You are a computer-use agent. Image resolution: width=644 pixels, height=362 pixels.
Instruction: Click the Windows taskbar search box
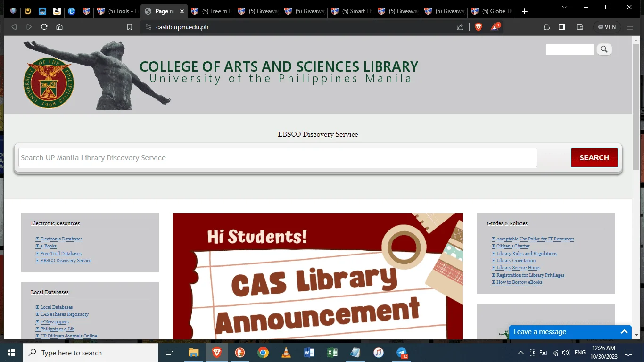[91, 353]
